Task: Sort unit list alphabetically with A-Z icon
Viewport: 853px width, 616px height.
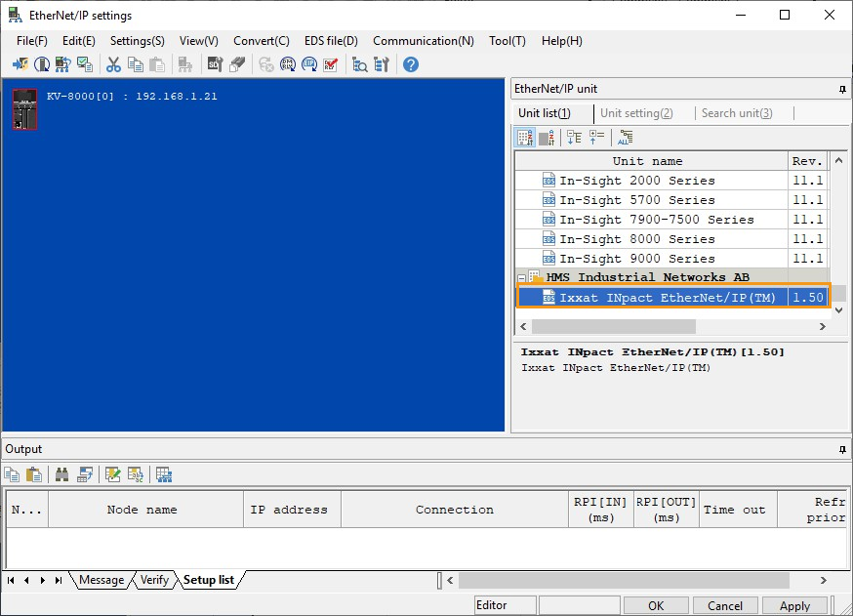Action: click(x=524, y=137)
